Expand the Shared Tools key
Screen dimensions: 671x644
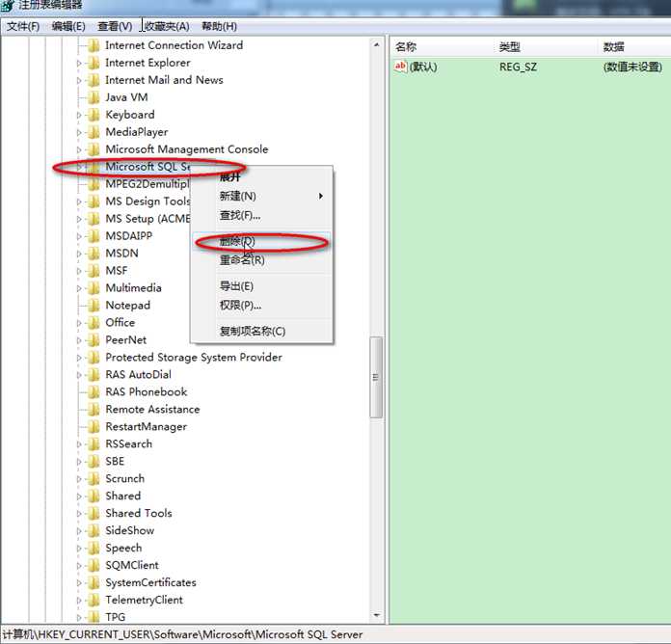tap(79, 514)
